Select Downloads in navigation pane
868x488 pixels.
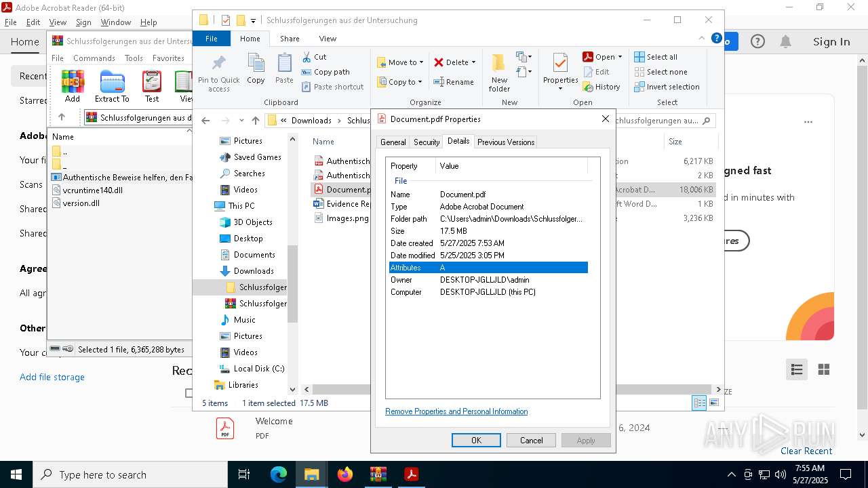(254, 271)
